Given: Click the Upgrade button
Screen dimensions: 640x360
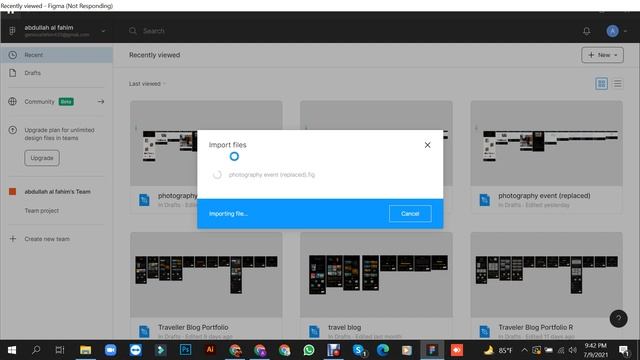Looking at the screenshot, I should [x=42, y=158].
